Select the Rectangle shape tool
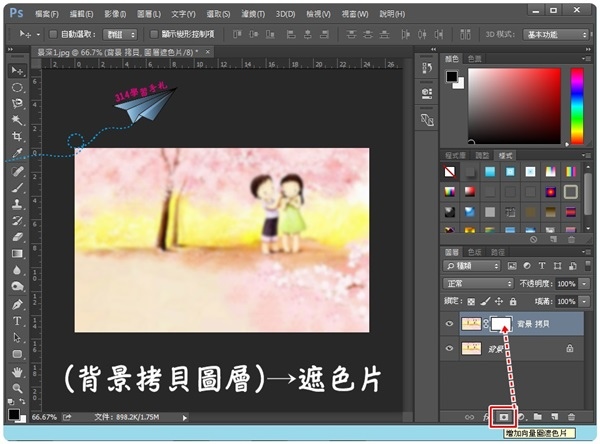Screen dimensions: 600x444 coord(17,354)
